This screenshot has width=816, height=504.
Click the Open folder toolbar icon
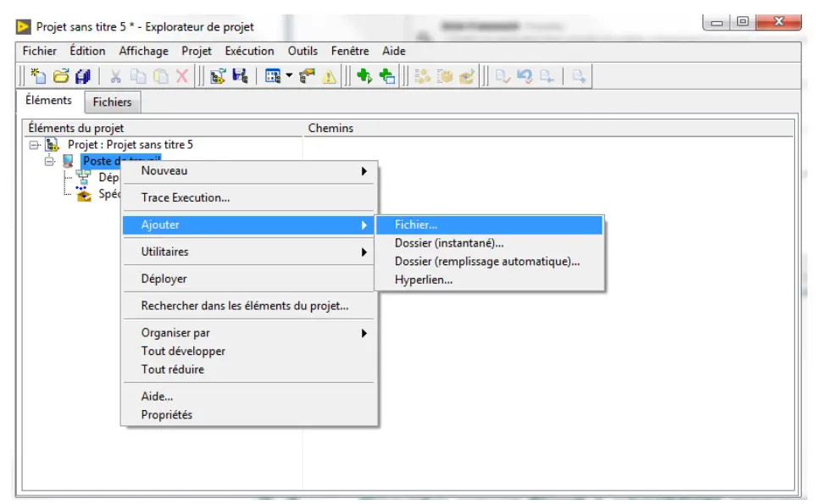(x=61, y=76)
